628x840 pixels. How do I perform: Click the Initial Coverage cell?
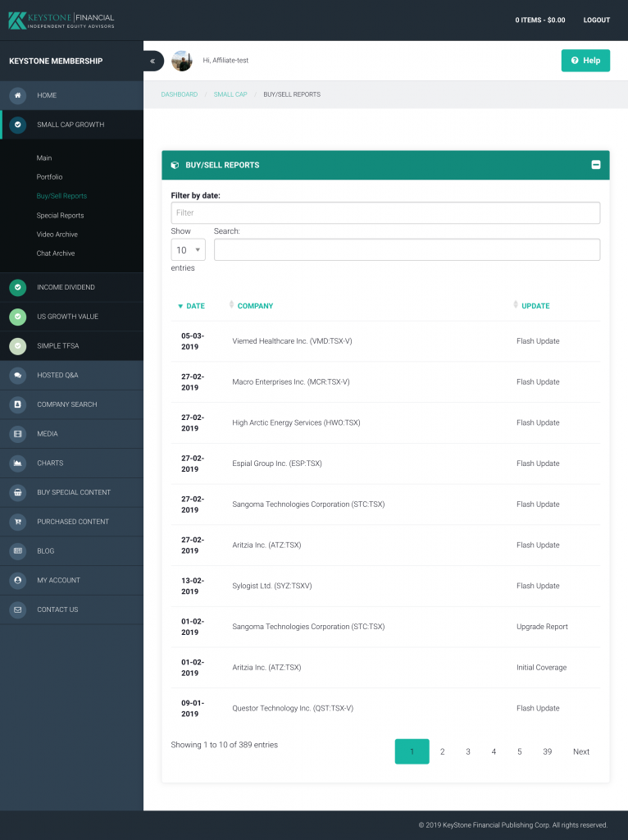pyautogui.click(x=541, y=668)
